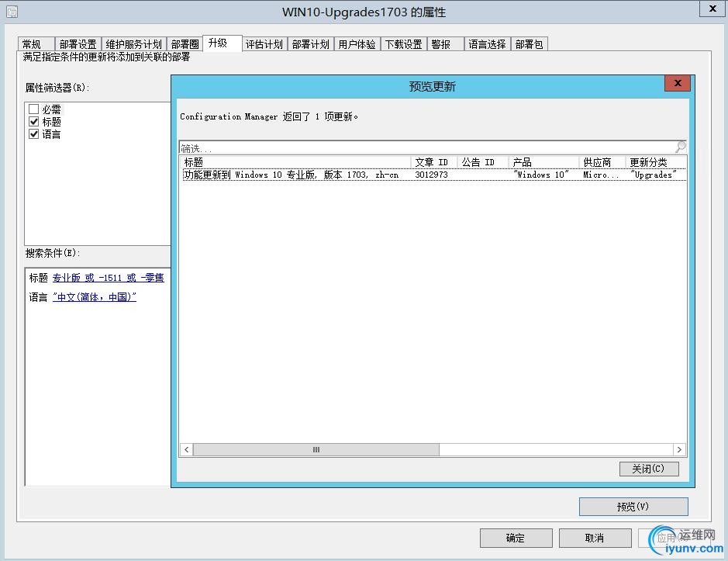Switch to the 部署圈 tab
The width and height of the screenshot is (728, 561).
coord(185,44)
